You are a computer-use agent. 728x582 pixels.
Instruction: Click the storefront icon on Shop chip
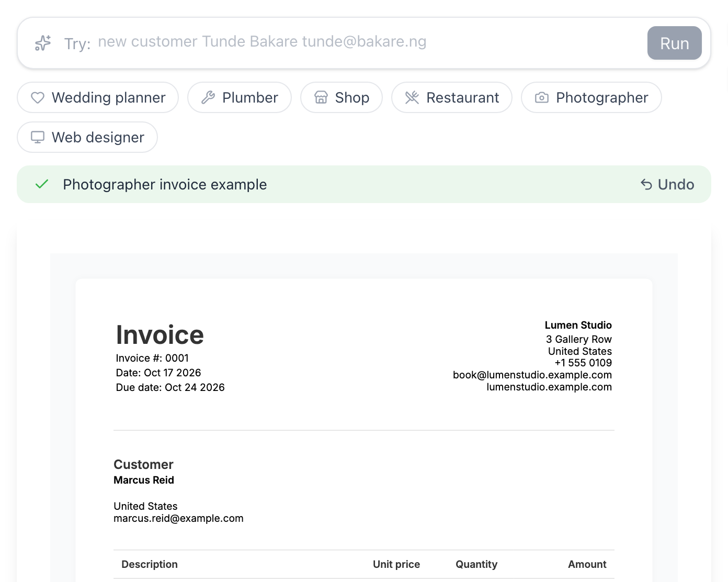point(321,98)
